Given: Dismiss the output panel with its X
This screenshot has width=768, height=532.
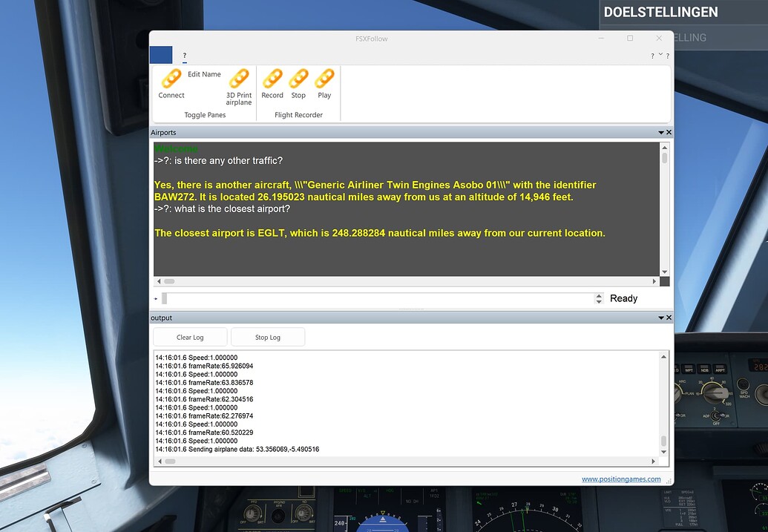Looking at the screenshot, I should (x=668, y=318).
